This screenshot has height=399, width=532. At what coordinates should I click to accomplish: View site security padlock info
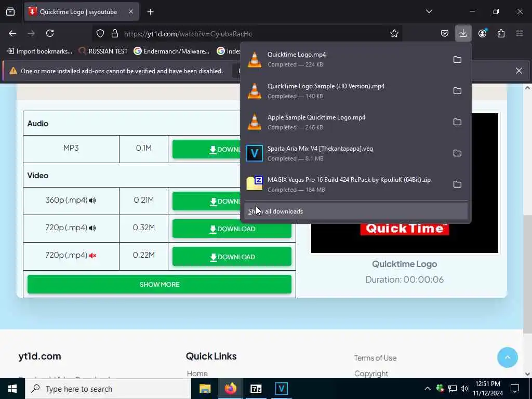point(115,34)
